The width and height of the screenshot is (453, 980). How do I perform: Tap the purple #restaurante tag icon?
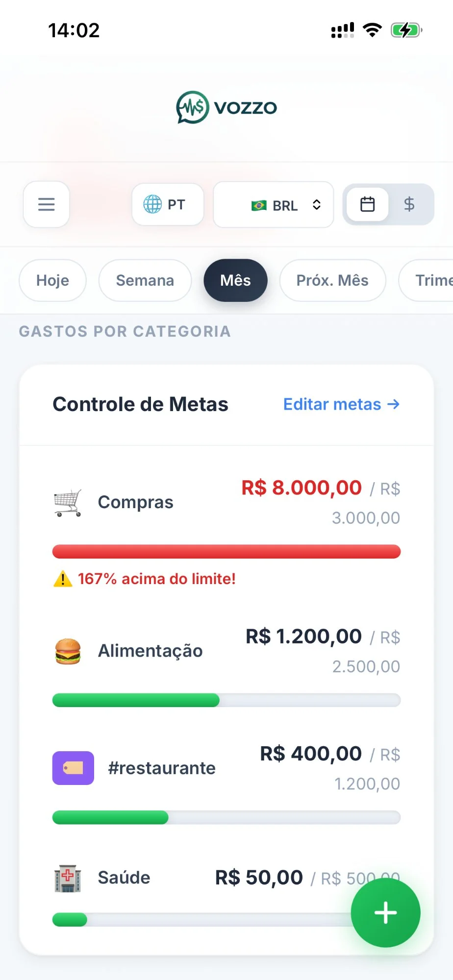73,768
